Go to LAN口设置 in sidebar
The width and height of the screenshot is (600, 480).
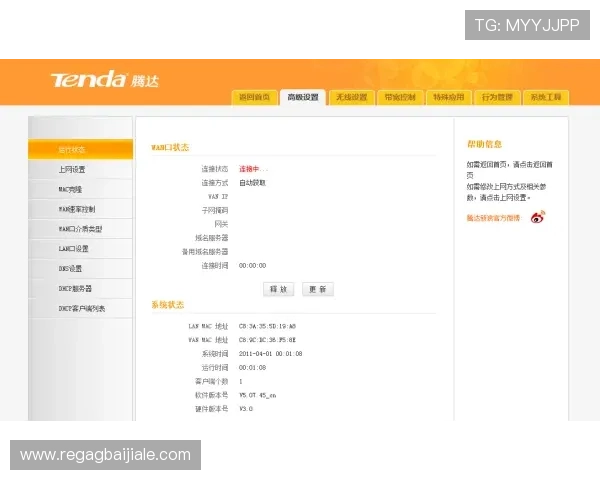[81, 249]
